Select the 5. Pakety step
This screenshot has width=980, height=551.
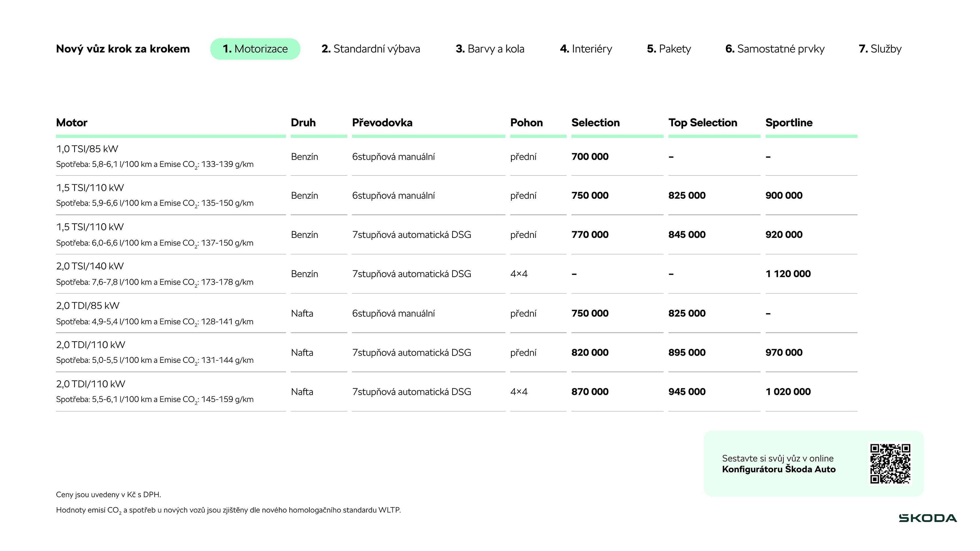[x=668, y=49]
